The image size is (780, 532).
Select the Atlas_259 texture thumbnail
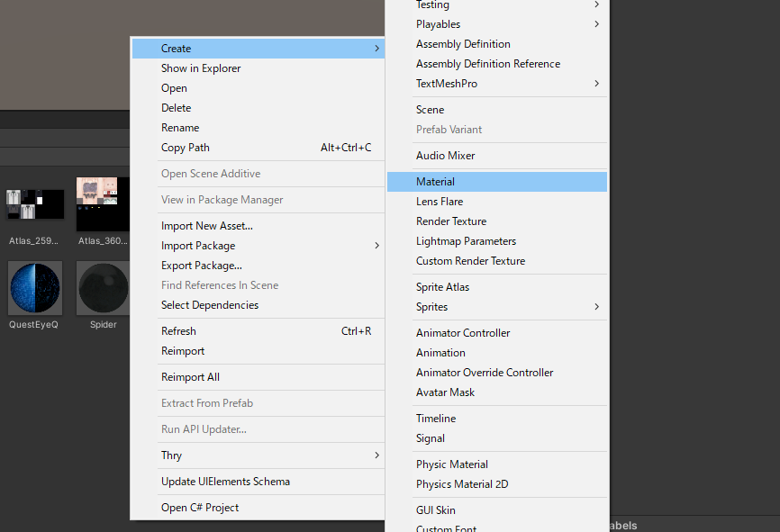coord(35,203)
